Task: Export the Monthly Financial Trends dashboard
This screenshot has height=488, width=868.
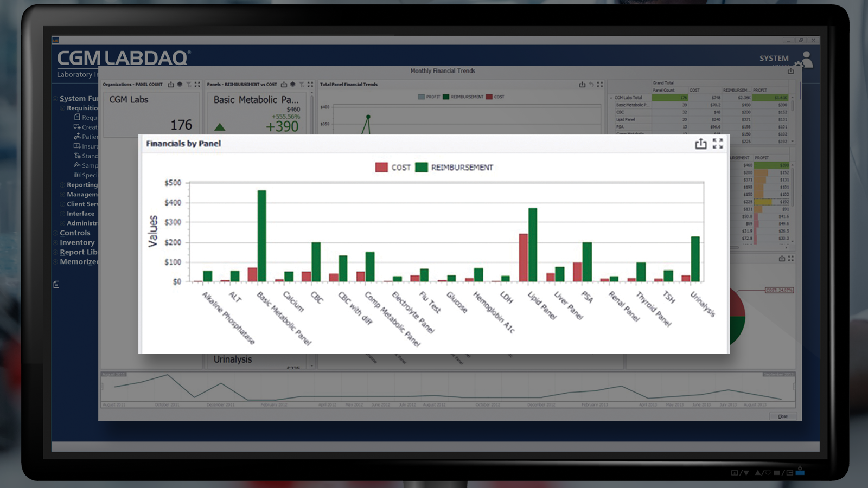Action: click(x=790, y=71)
